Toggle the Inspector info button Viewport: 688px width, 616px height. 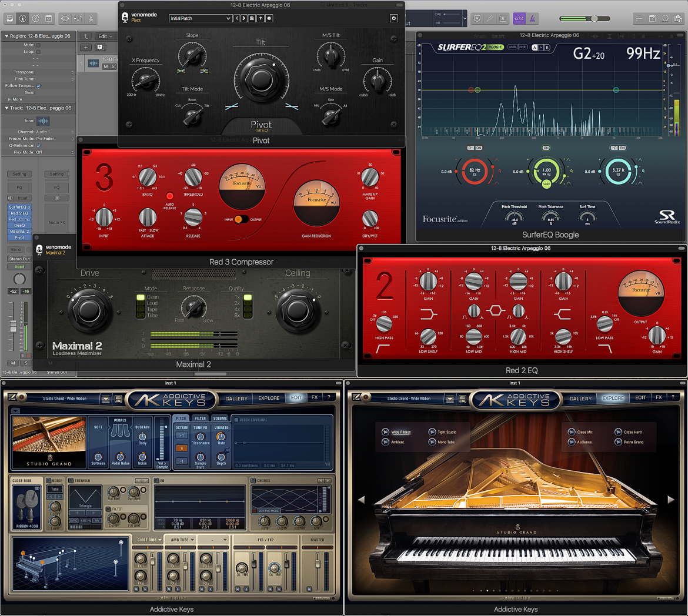coord(22,18)
